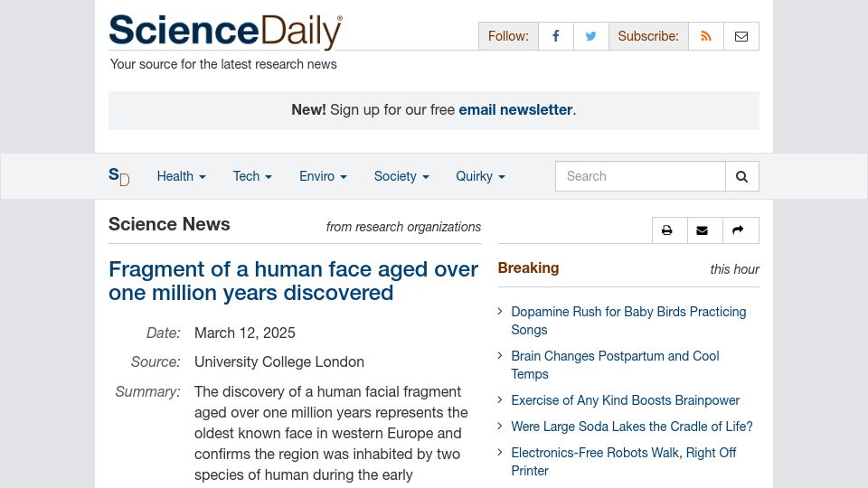The height and width of the screenshot is (488, 868).
Task: Open Brain Changes Postpartum and Cool Temps
Action: [x=615, y=365]
